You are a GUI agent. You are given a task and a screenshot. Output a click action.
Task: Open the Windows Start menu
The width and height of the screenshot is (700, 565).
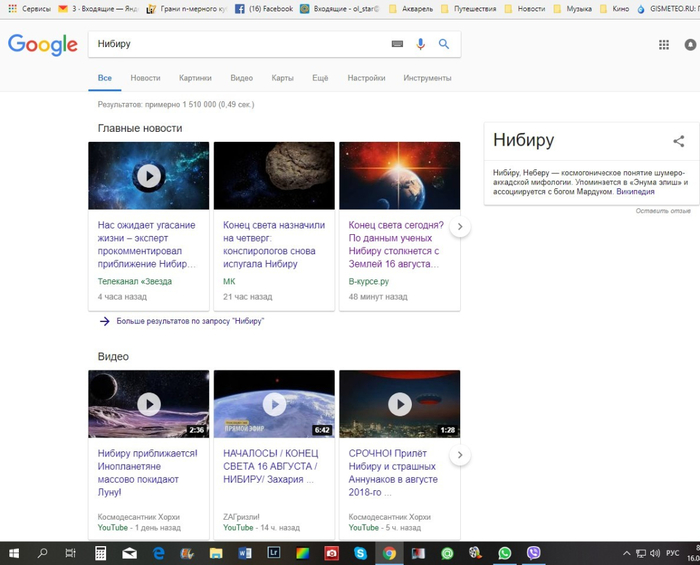[x=14, y=553]
